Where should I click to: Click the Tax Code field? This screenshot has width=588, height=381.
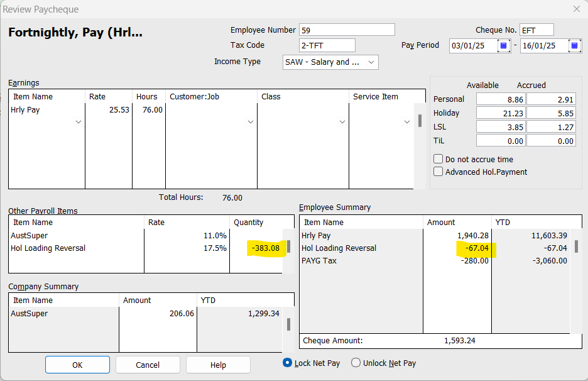point(327,45)
